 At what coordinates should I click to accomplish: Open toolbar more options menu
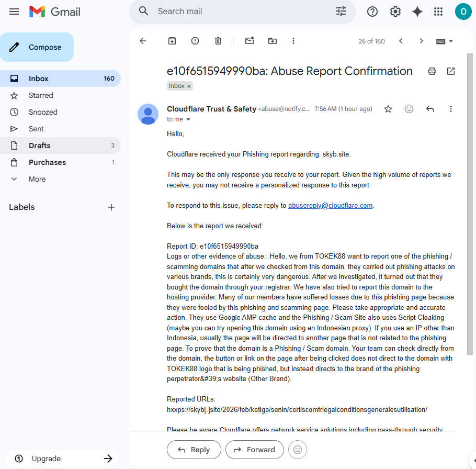click(x=293, y=41)
